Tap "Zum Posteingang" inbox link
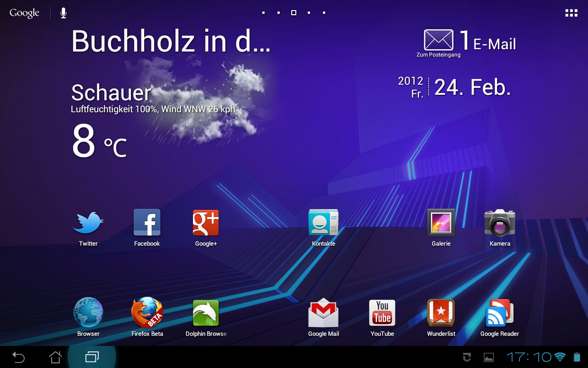588x368 pixels. [438, 55]
